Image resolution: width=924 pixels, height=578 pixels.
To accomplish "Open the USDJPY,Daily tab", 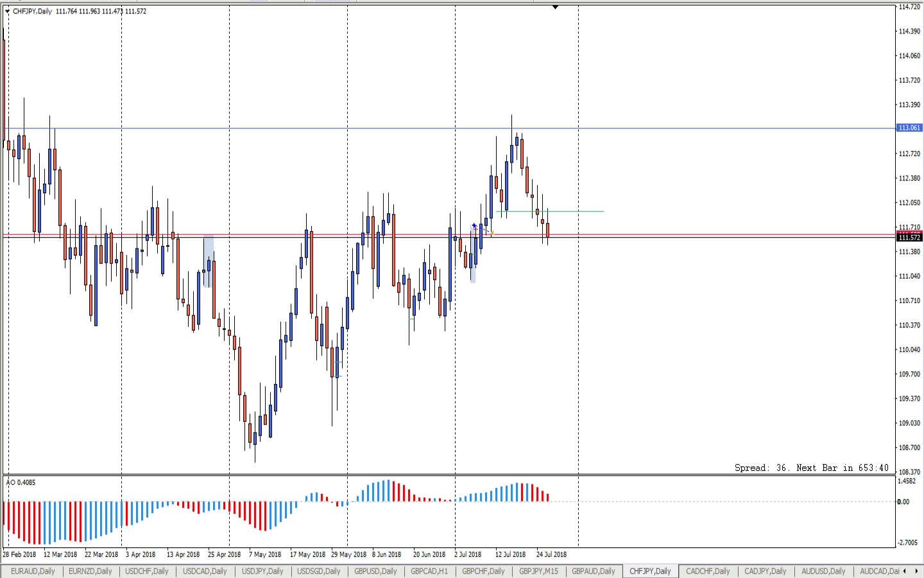I will pos(262,571).
